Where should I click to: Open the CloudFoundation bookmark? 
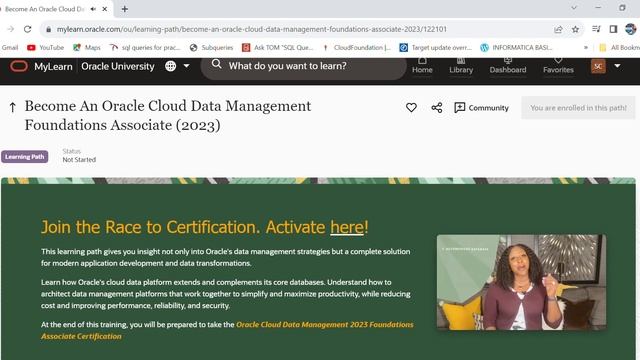point(356,47)
